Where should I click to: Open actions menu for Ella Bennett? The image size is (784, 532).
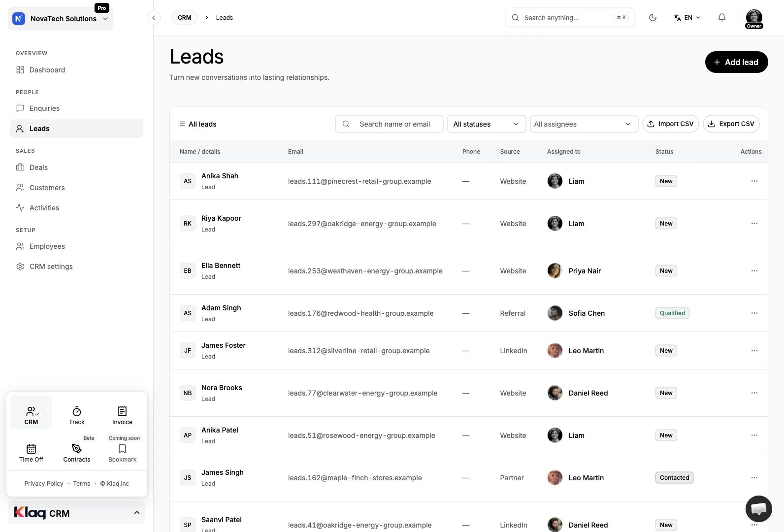coord(754,271)
